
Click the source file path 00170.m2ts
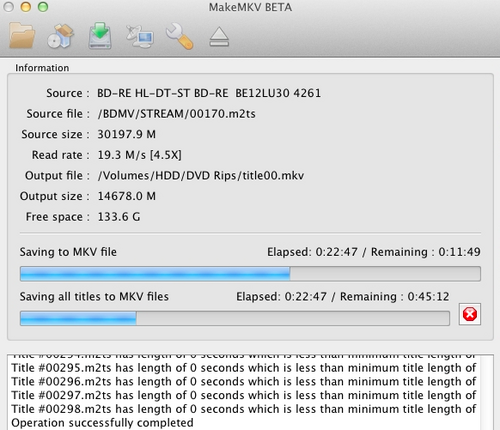[x=176, y=114]
